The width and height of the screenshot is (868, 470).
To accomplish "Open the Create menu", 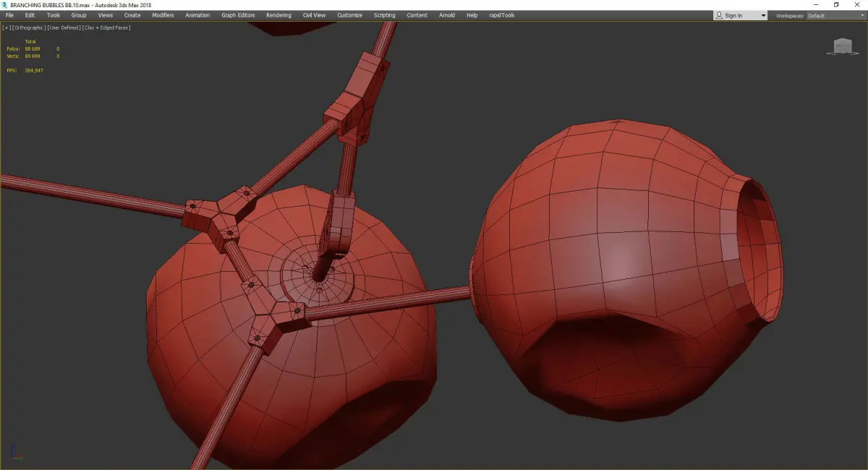I will [x=132, y=15].
